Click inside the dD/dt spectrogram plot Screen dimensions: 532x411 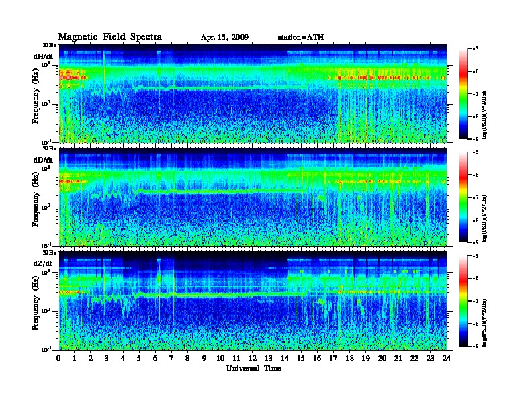[x=253, y=197]
